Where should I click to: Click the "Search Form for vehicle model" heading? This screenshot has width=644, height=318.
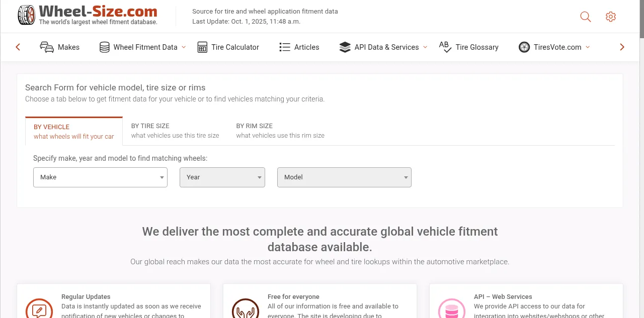point(115,87)
